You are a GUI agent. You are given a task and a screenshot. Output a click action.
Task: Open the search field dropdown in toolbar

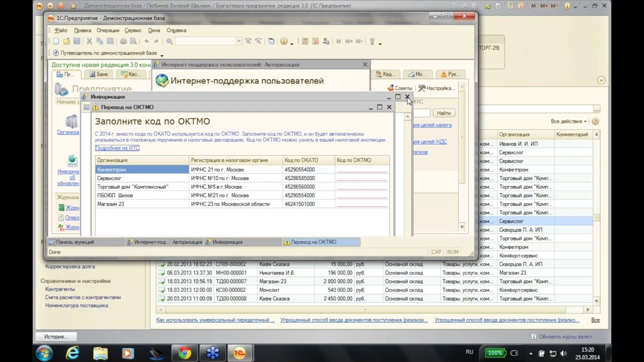[239, 41]
